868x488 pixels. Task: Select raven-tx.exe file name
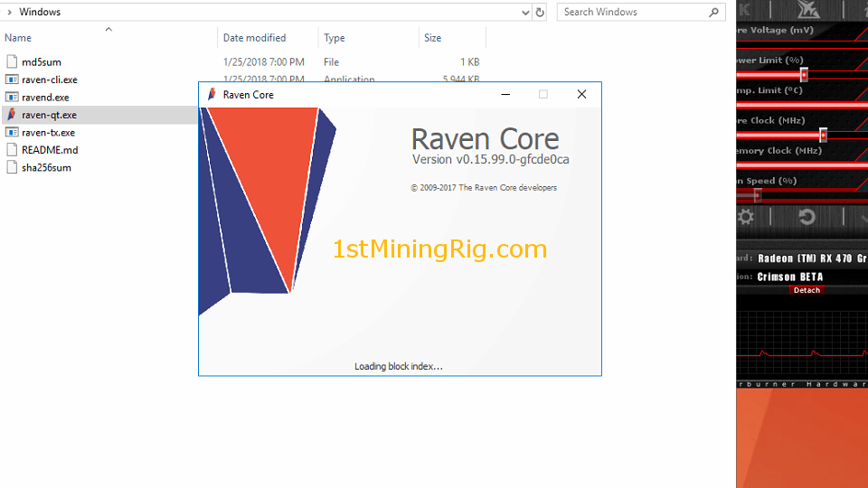coord(48,133)
